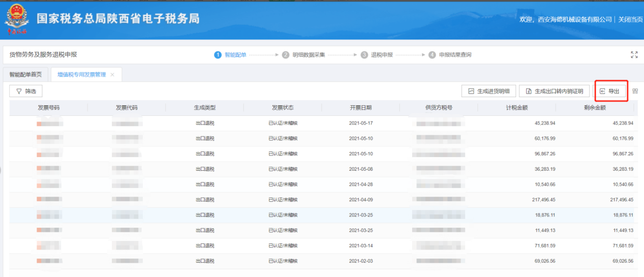Click the 筛选 filter button
This screenshot has width=644, height=277.
(x=26, y=91)
